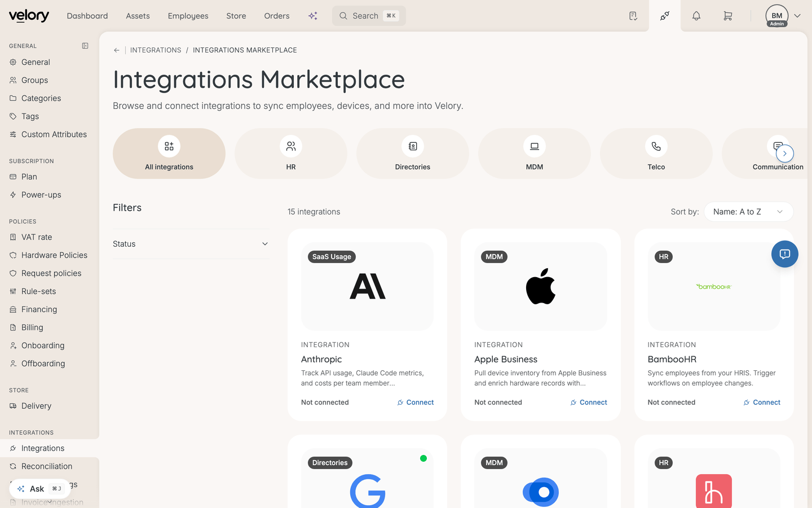Open Power-ups in sidebar
Viewport: 812px width, 508px height.
point(50,195)
